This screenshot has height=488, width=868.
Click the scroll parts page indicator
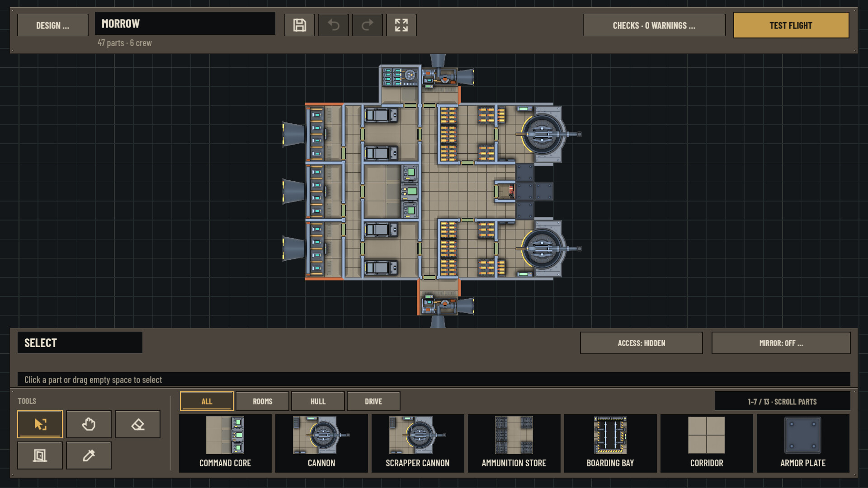[782, 401]
